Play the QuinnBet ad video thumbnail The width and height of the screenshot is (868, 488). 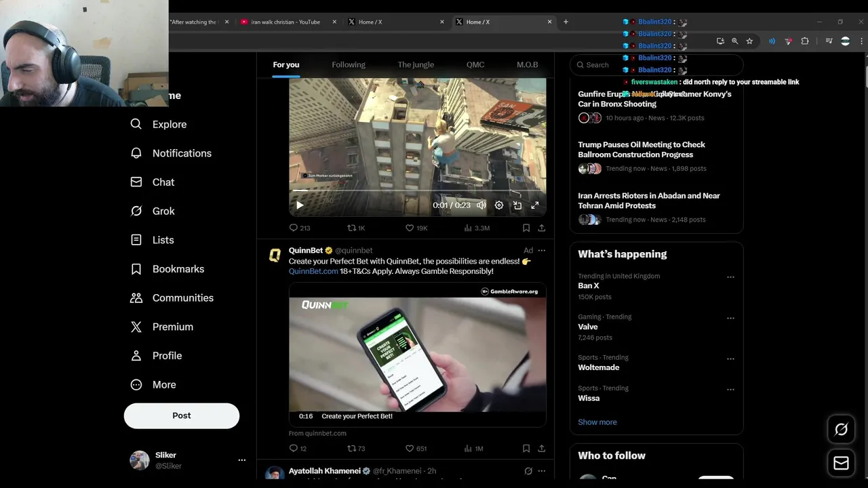417,354
